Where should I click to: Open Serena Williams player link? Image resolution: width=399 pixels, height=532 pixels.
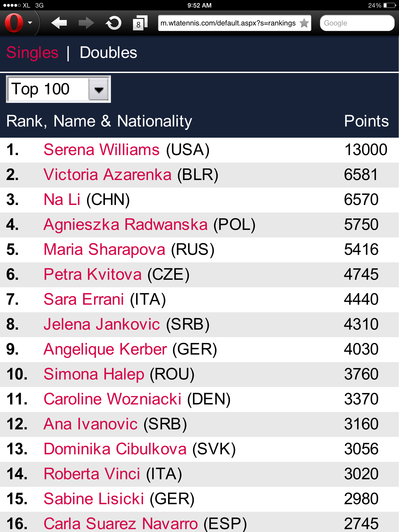tap(102, 150)
